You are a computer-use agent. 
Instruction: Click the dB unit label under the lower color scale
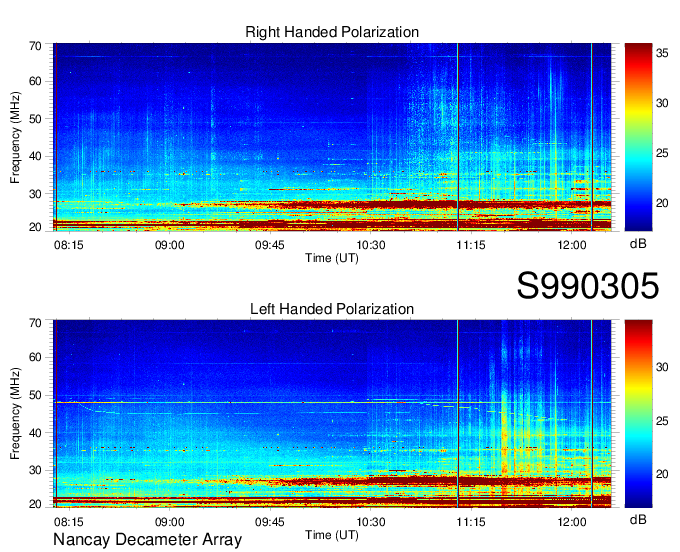[x=638, y=520]
